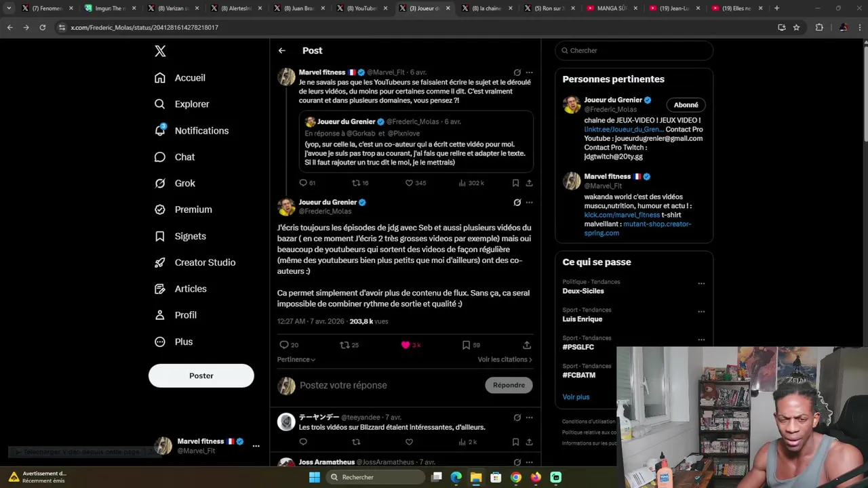Viewport: 868px width, 488px height.
Task: Open more options on teeyandee reply
Action: (529, 418)
